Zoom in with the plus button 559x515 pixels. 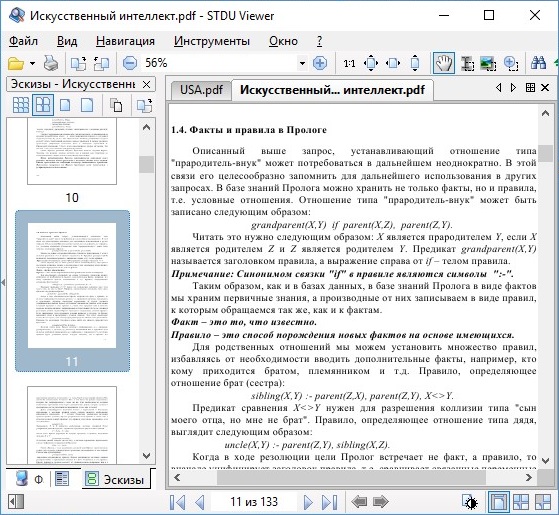tap(320, 63)
